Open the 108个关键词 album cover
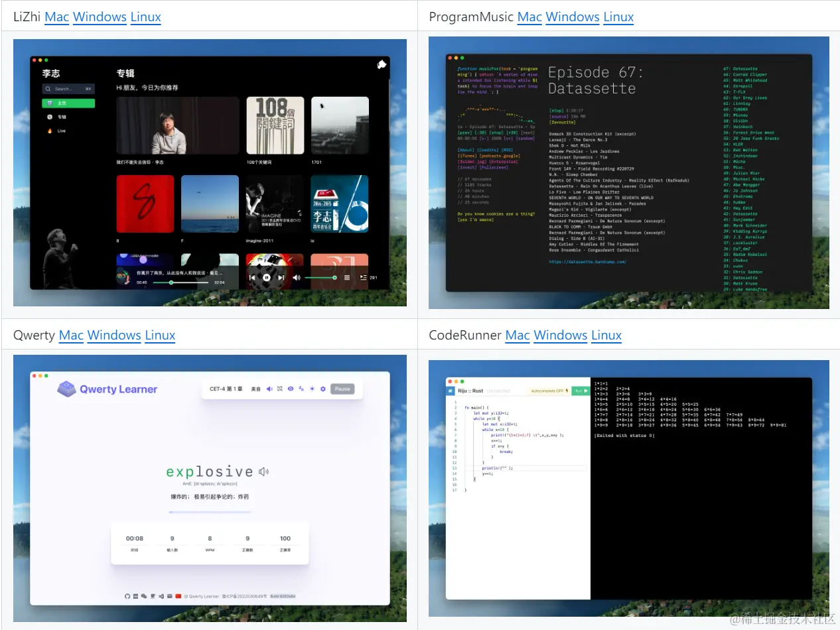Screen dimensions: 840x630 tap(275, 126)
